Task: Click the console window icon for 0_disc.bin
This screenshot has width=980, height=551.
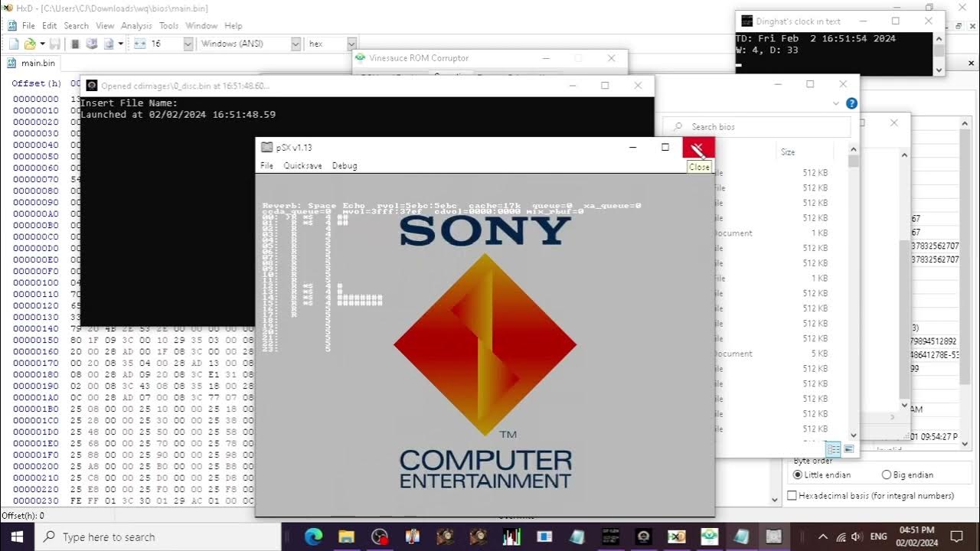Action: pyautogui.click(x=92, y=86)
